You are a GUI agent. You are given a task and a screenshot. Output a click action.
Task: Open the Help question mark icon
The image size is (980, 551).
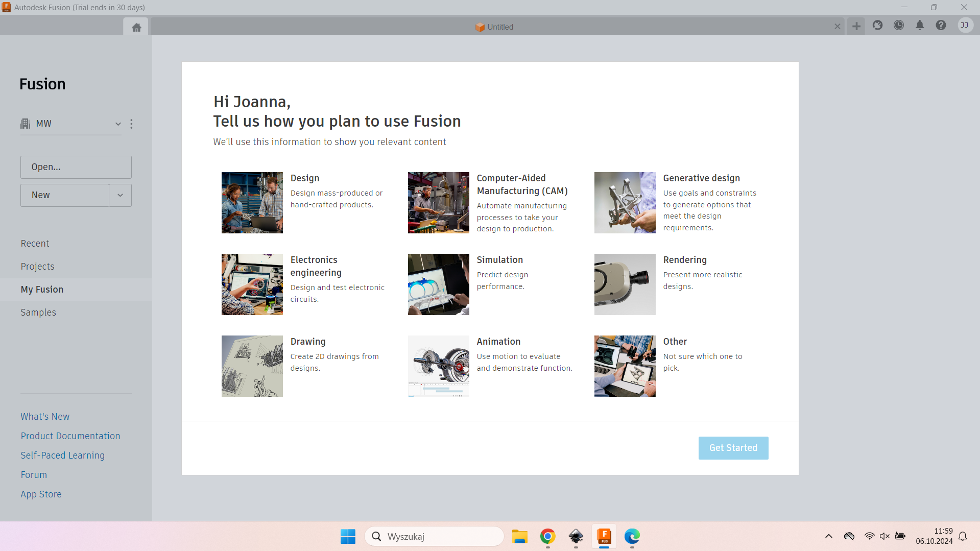(x=941, y=25)
